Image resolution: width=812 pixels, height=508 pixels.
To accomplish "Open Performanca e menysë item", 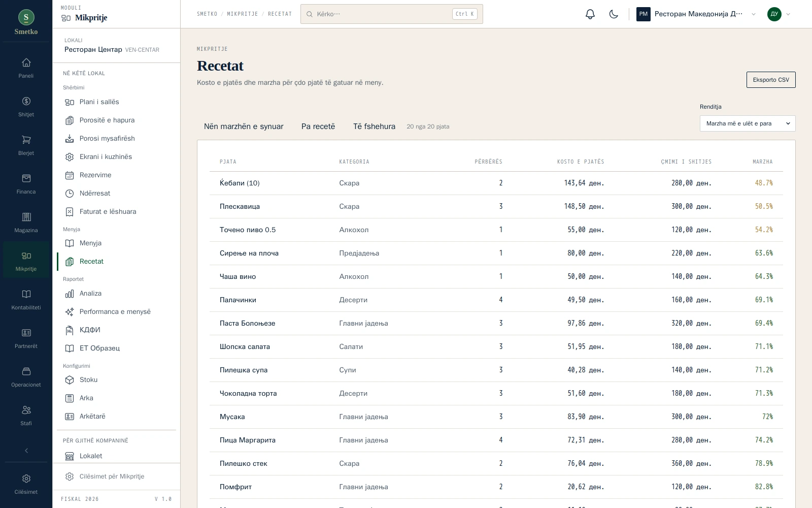I will (x=116, y=311).
